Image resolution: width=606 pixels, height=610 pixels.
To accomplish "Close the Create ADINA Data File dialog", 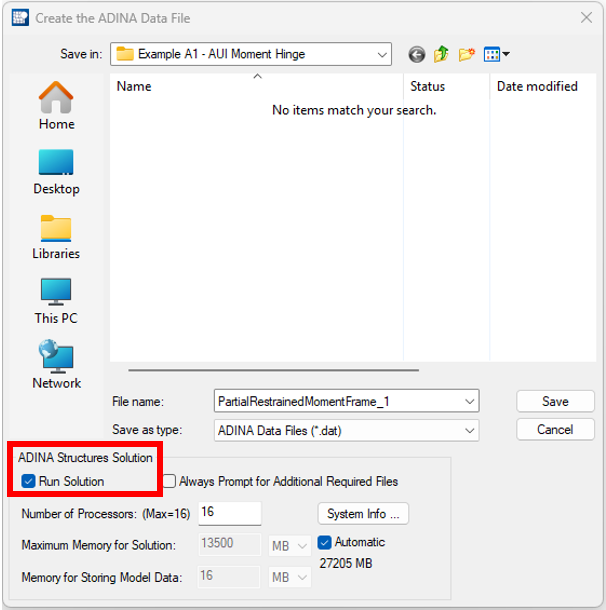I will click(x=586, y=18).
